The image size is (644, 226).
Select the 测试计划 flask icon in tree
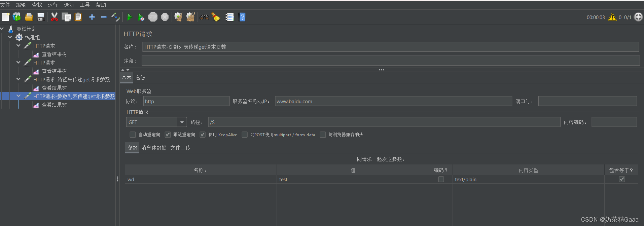click(x=11, y=29)
